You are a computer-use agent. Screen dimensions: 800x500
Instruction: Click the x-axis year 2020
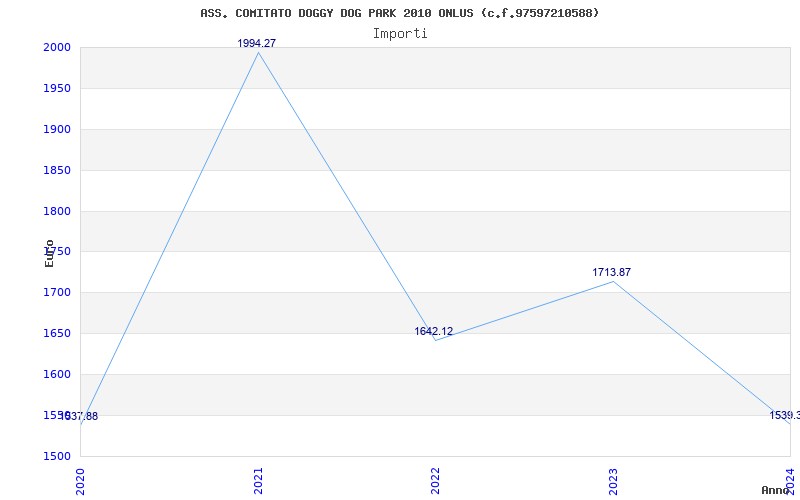click(x=81, y=481)
